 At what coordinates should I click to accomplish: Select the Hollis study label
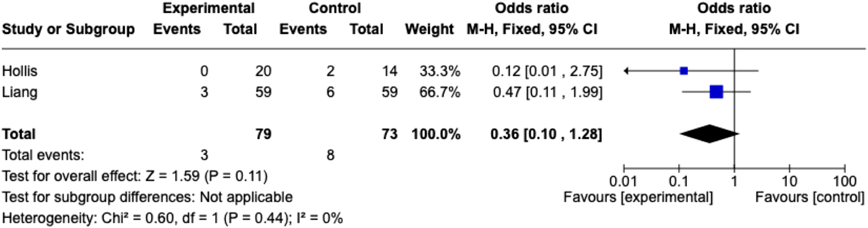point(20,71)
